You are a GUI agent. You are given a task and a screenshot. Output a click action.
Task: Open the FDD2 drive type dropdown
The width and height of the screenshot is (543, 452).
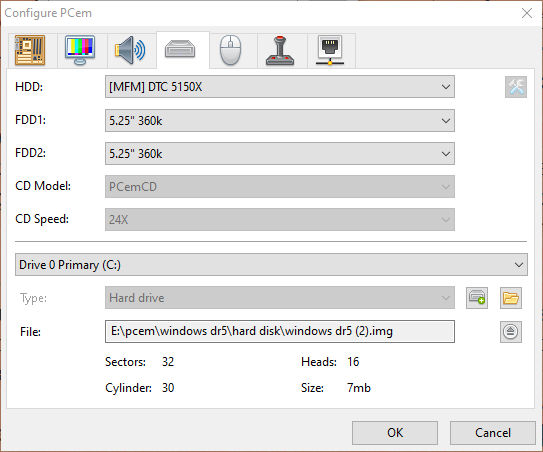click(280, 153)
